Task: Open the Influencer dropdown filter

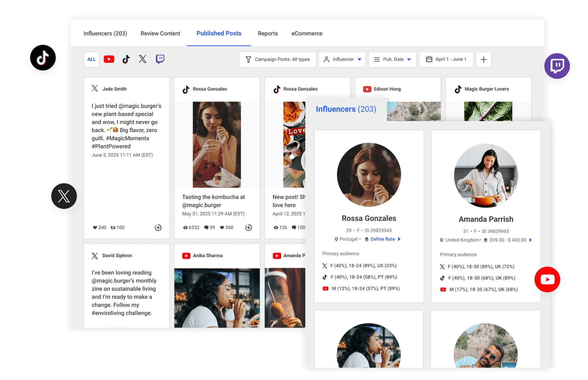Action: coord(342,59)
